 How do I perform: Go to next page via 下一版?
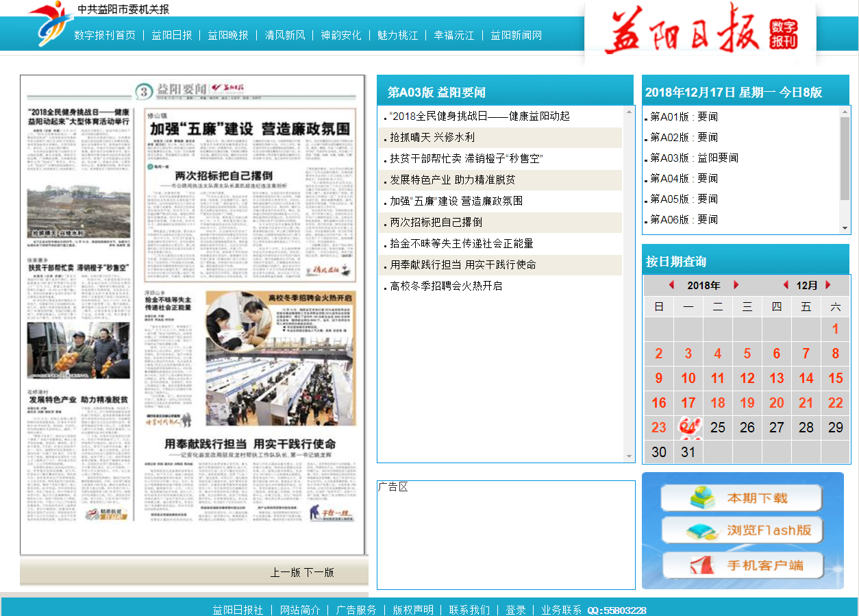(x=319, y=572)
